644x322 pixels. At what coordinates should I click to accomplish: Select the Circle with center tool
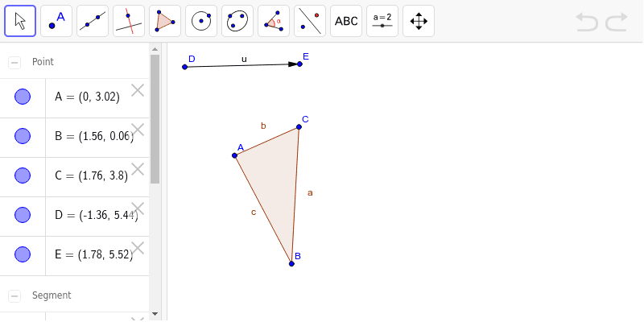pos(201,21)
